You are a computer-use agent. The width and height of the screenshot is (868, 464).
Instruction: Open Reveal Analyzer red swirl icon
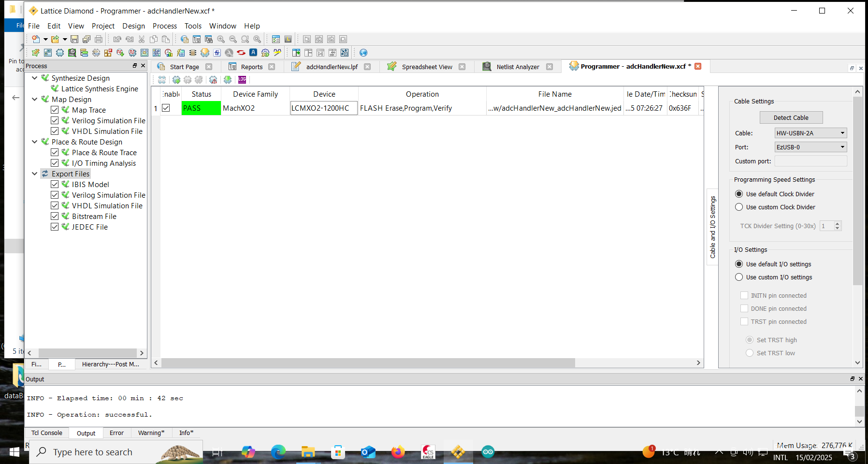click(x=241, y=53)
